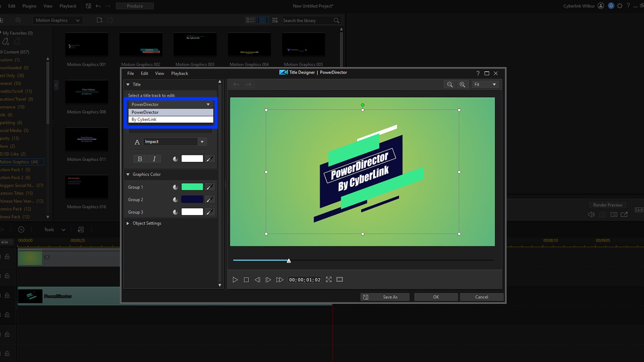Use eyedropper for Group 2 color
Screen dimensions: 644x362
click(209, 199)
